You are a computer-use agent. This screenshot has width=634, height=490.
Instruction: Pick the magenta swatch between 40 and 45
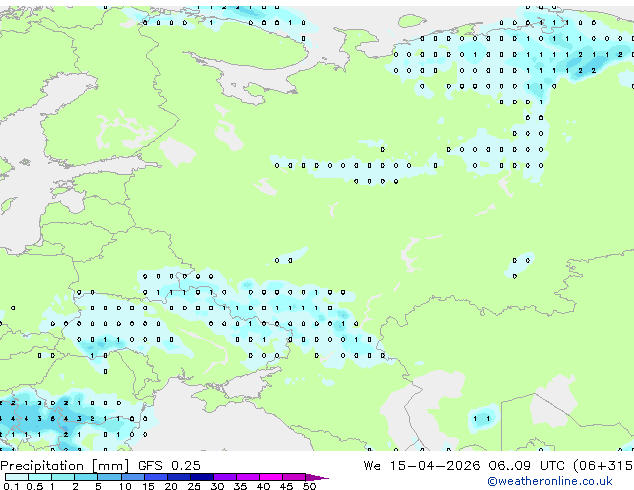point(271,477)
